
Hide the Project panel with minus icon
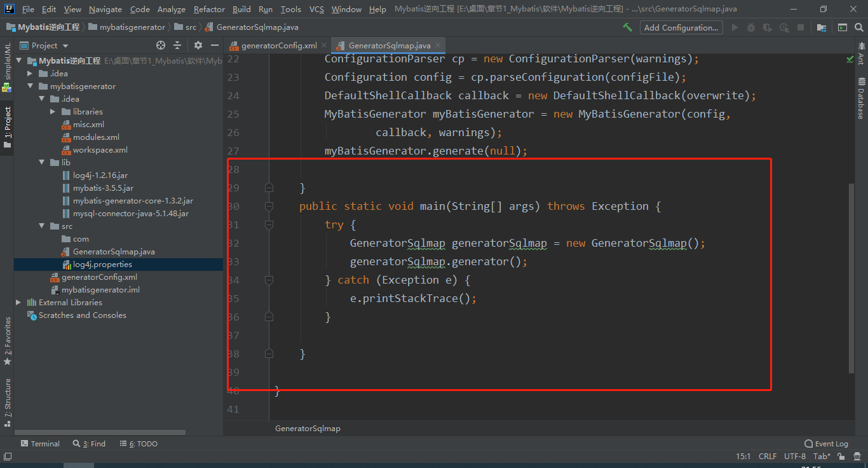point(215,45)
